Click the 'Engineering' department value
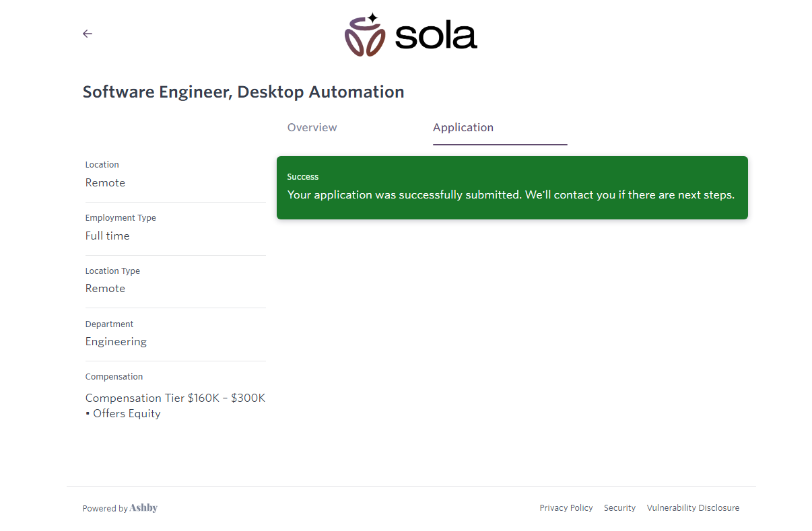This screenshot has height=531, width=812. click(116, 342)
